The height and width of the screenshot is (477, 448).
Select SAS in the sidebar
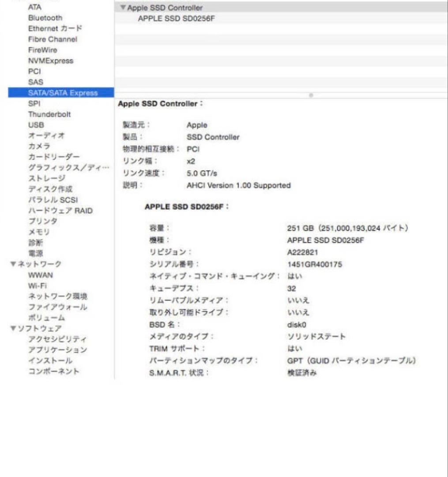click(36, 82)
